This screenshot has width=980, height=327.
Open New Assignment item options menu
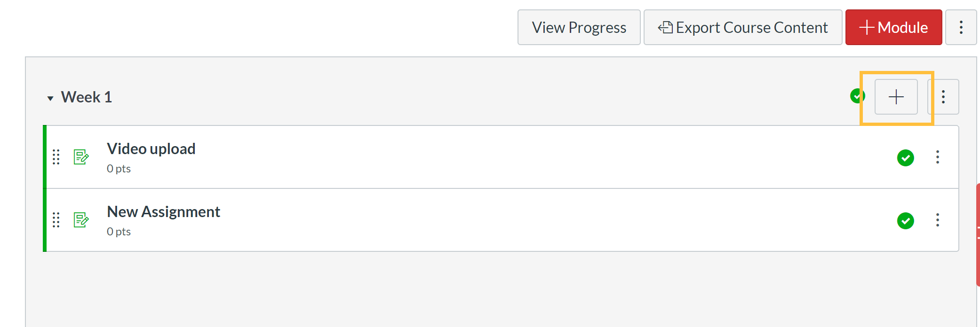pos(937,220)
